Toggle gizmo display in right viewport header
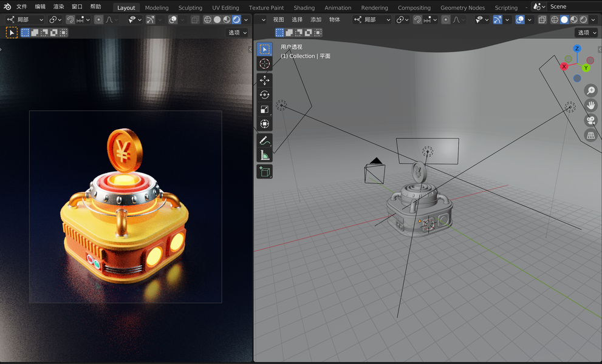The image size is (602, 364). (x=497, y=19)
